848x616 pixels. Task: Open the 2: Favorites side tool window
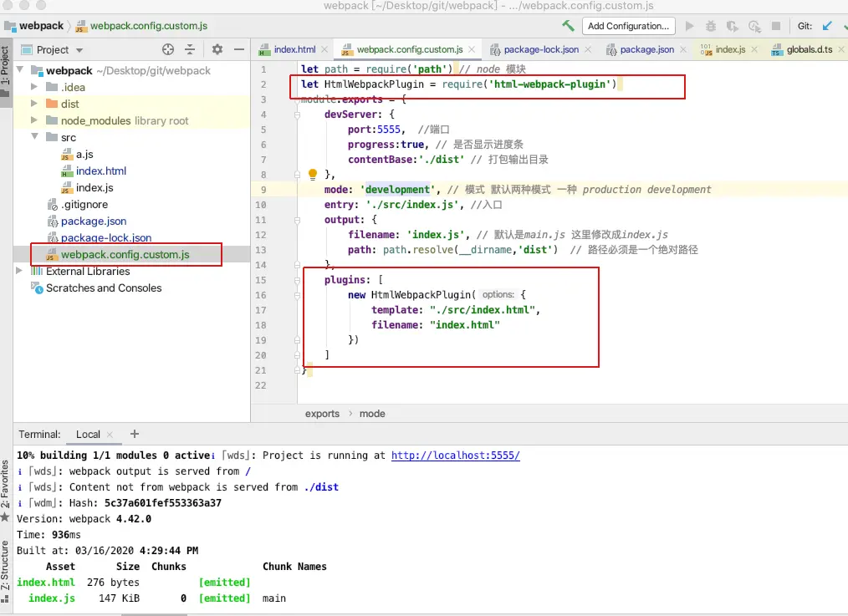click(x=5, y=489)
